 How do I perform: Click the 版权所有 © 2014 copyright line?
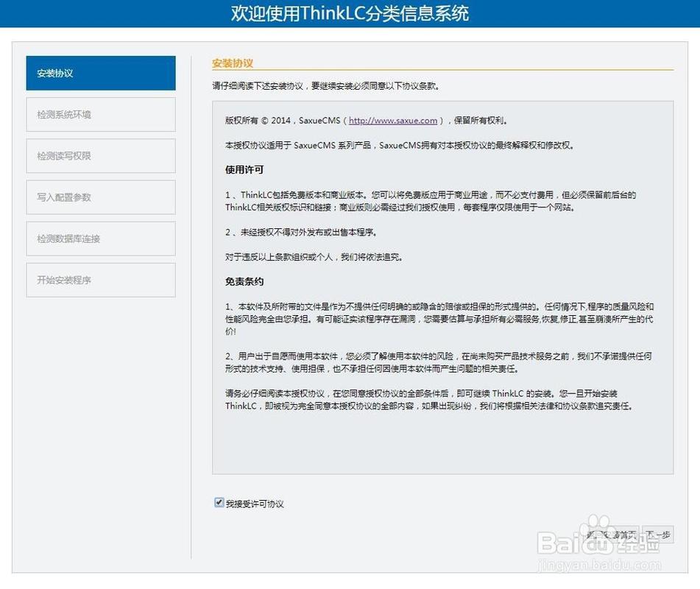(366, 121)
